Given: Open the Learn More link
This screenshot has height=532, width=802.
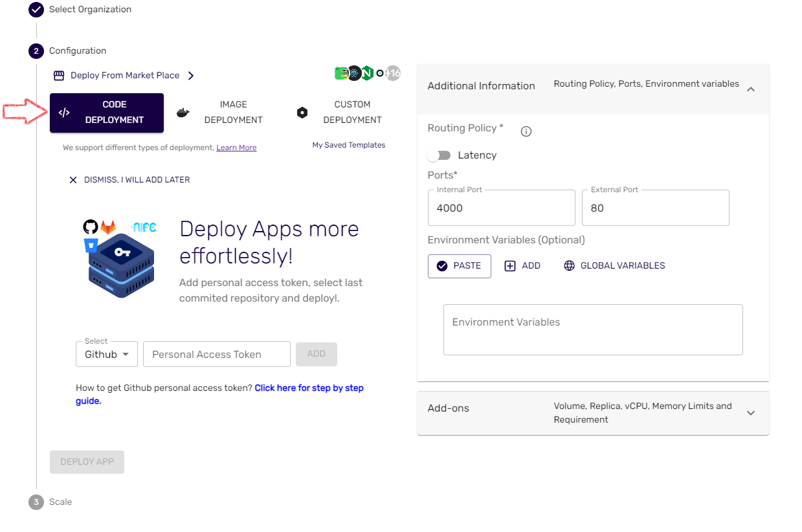Looking at the screenshot, I should point(236,147).
